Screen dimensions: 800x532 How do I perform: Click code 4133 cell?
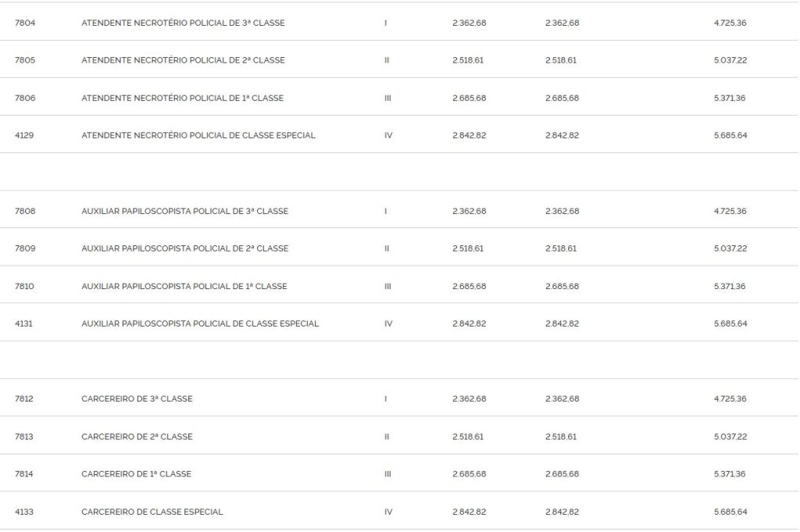tap(25, 512)
